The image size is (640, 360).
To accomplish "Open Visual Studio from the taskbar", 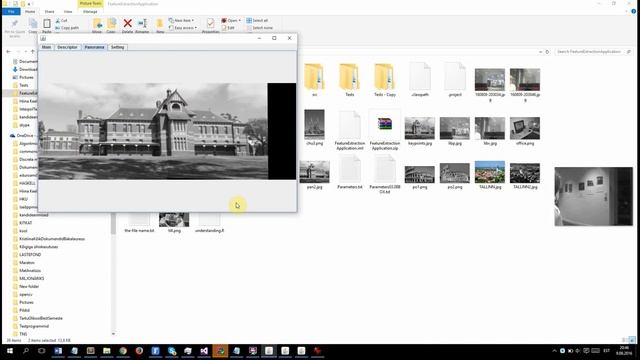I will coord(204,351).
